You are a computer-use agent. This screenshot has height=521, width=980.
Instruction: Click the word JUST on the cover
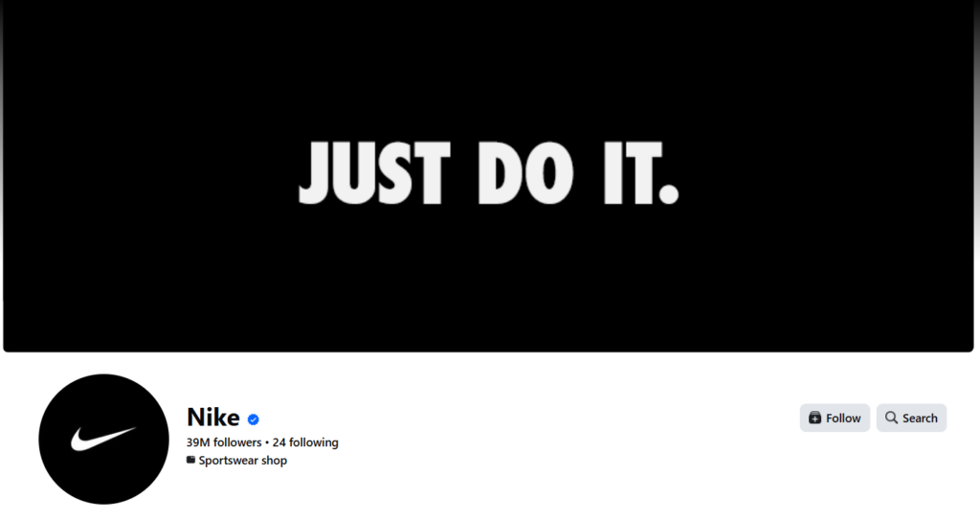click(374, 172)
